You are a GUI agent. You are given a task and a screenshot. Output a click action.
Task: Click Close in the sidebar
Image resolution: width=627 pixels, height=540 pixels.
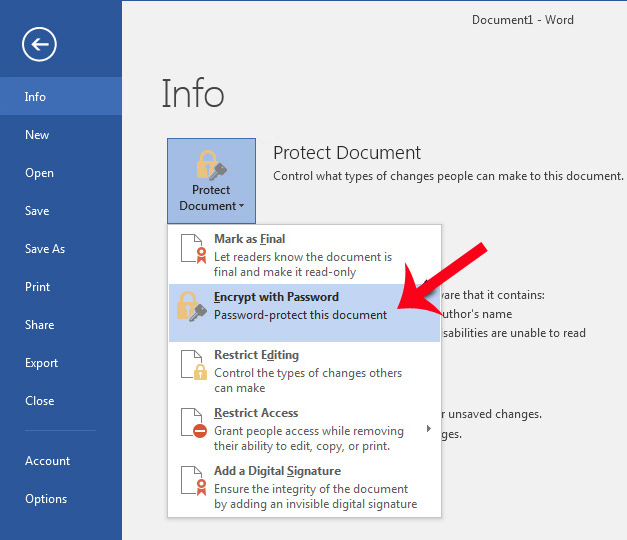pos(39,401)
